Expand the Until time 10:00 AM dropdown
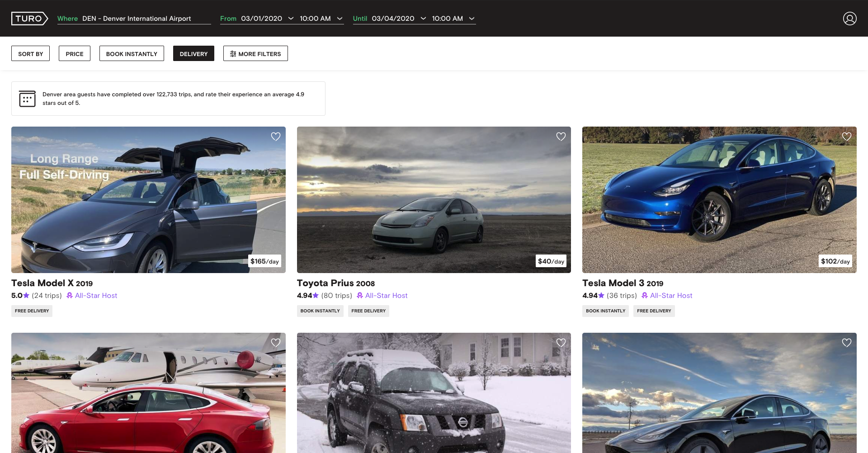 click(453, 19)
